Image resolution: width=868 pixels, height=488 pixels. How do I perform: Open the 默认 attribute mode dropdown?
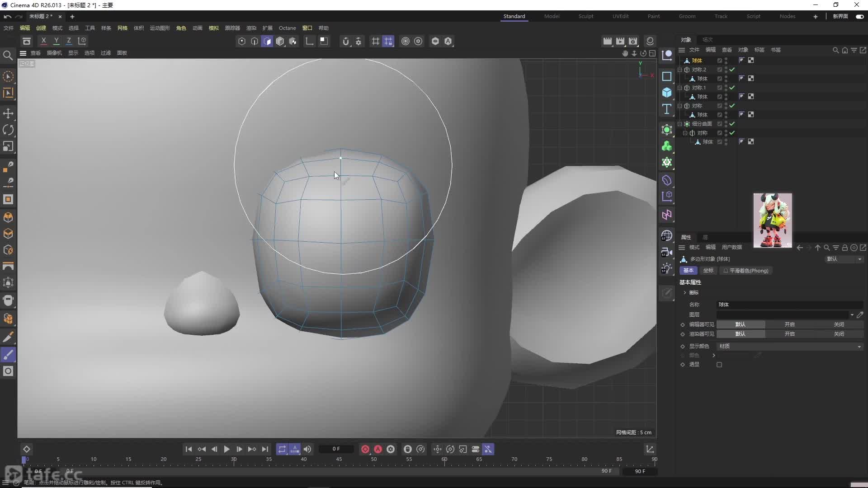tap(844, 259)
